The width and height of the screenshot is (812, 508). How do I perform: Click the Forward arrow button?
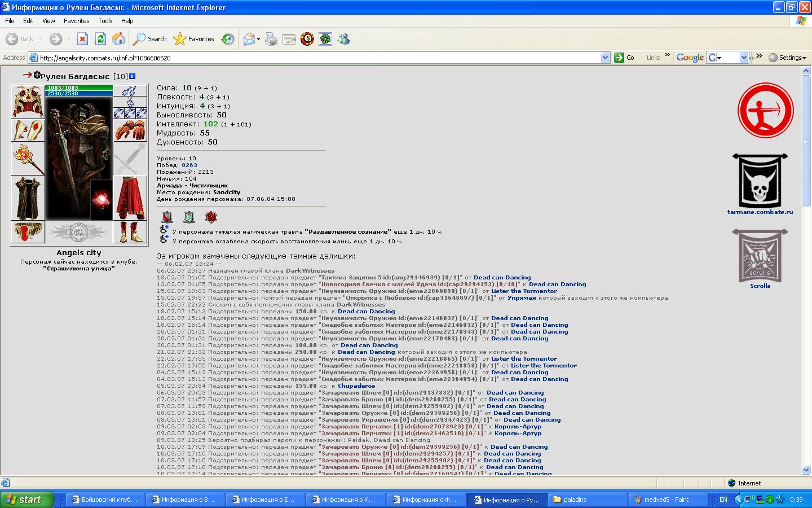click(x=55, y=39)
